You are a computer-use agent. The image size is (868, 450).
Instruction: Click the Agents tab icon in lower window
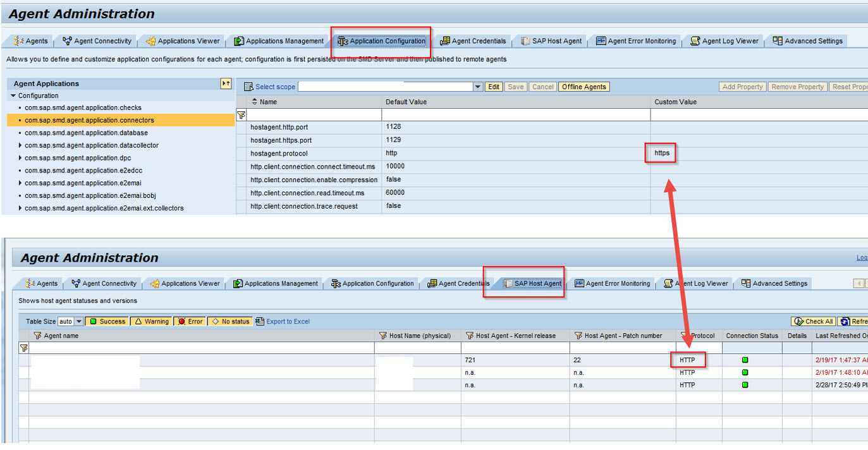coord(30,284)
